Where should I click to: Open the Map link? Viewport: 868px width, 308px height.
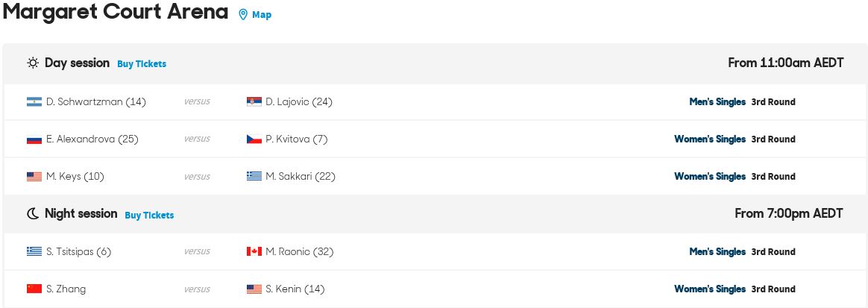262,15
